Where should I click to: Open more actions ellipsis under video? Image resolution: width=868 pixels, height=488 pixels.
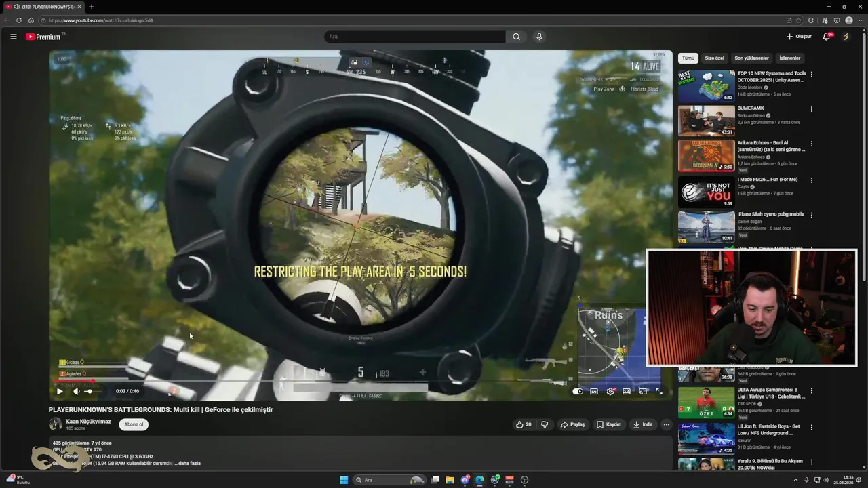point(667,424)
